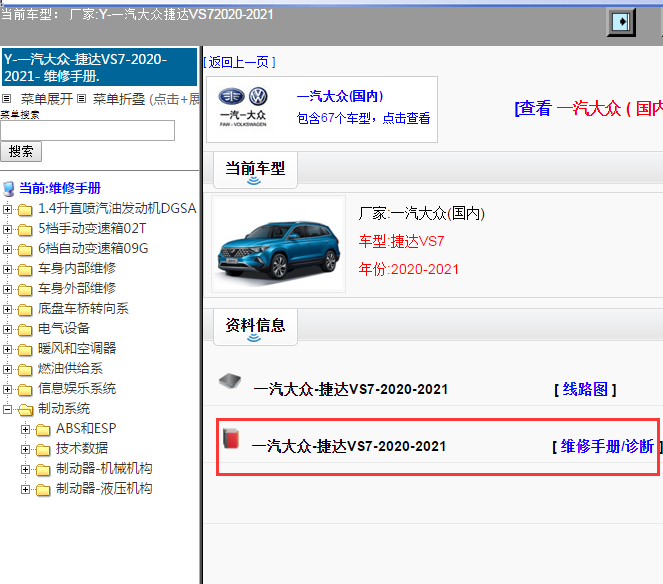Click folder icon for ABS和ESP
This screenshot has width=663, height=584.
point(43,430)
